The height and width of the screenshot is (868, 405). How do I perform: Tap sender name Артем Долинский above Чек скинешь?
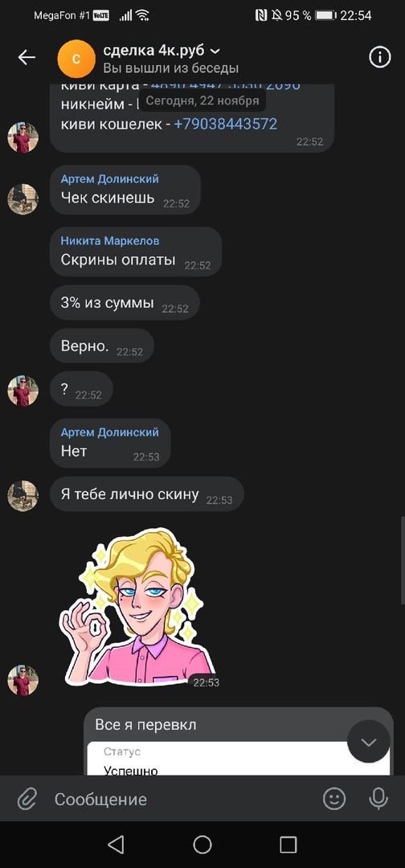109,178
